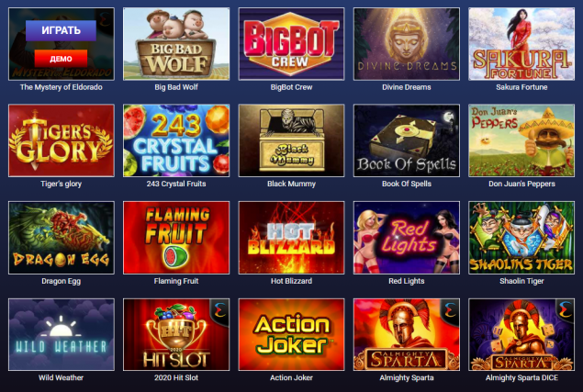Click the Dragon Egg title link

(x=61, y=281)
